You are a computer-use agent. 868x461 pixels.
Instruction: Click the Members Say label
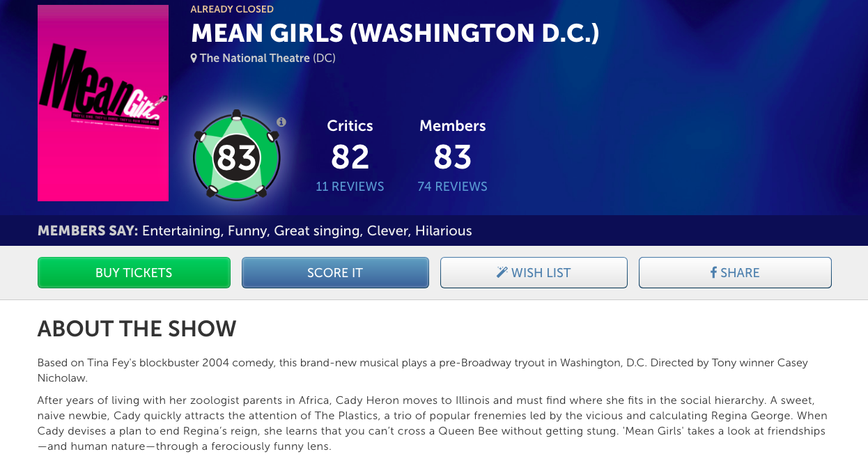click(x=88, y=230)
